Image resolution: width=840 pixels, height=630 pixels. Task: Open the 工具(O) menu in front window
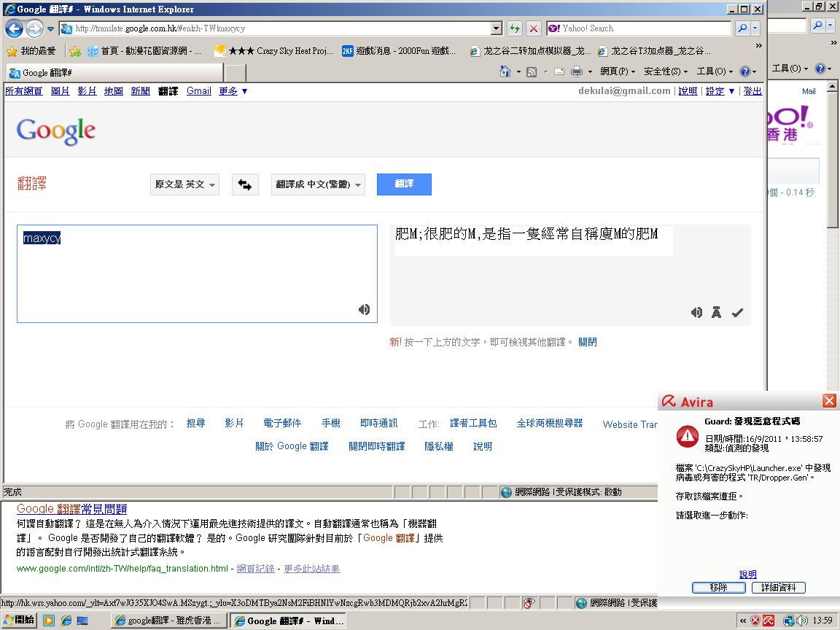(714, 71)
